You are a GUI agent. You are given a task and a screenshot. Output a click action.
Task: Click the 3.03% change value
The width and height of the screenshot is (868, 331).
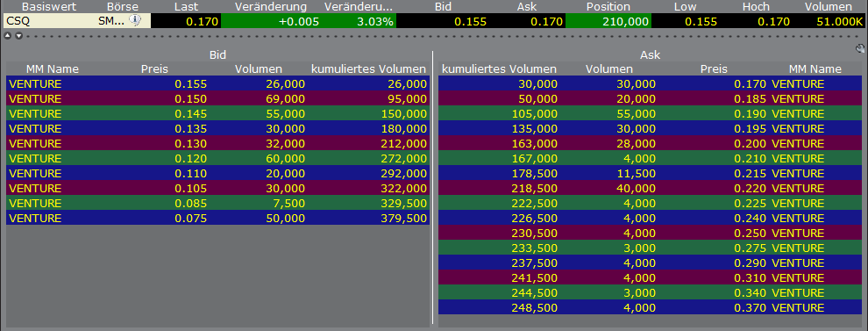pos(374,22)
